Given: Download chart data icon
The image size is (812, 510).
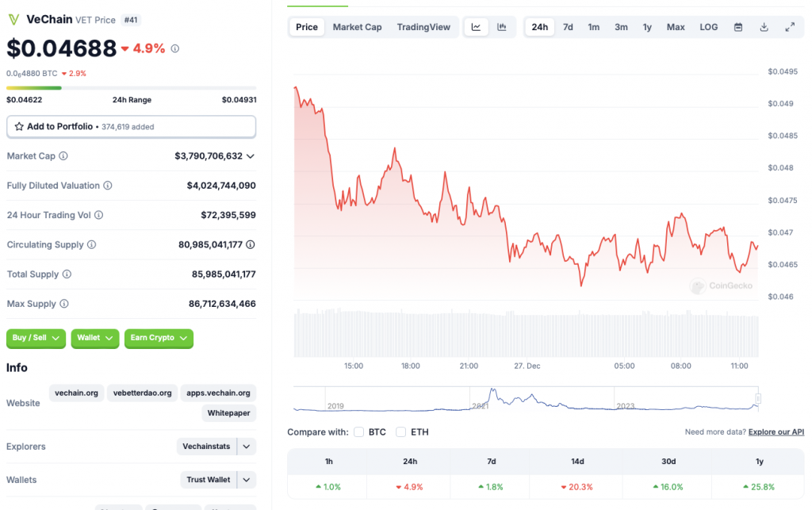Looking at the screenshot, I should (764, 27).
